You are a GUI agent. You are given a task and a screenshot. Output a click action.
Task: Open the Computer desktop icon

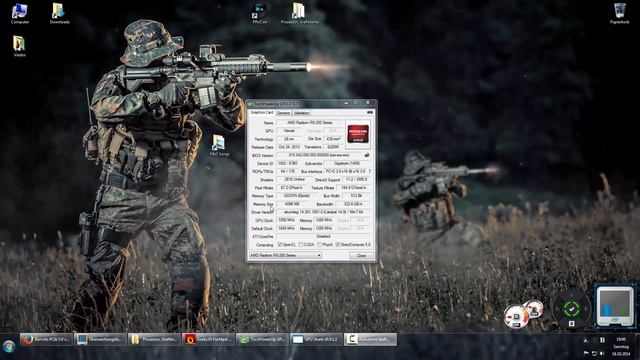coord(19,13)
